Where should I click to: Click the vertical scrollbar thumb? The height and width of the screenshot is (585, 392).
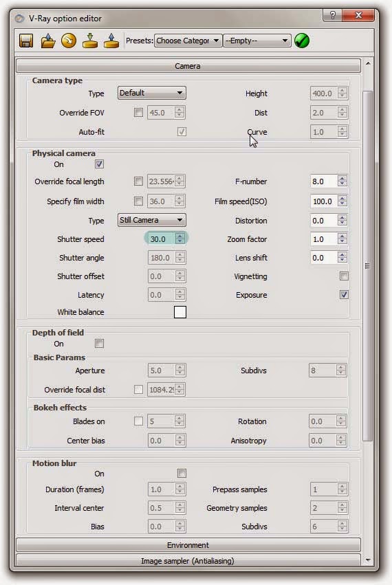367,265
